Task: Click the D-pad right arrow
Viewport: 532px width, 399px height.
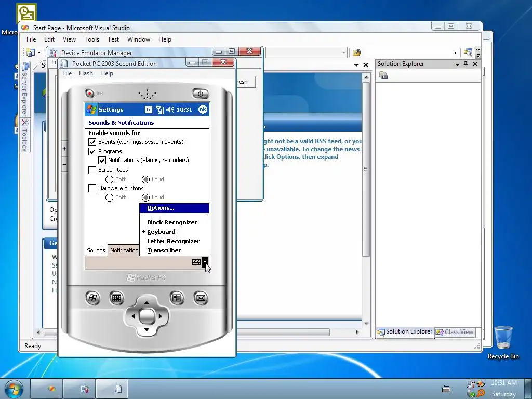Action: point(161,316)
